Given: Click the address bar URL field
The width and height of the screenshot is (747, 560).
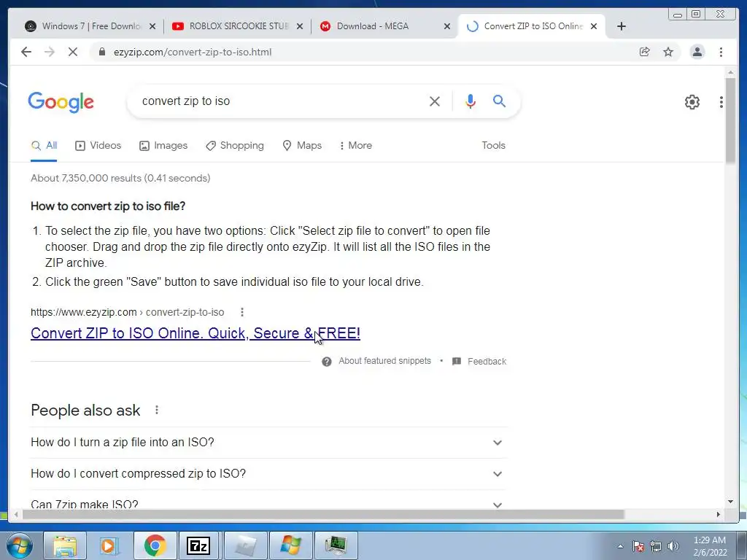Looking at the screenshot, I should 362,52.
